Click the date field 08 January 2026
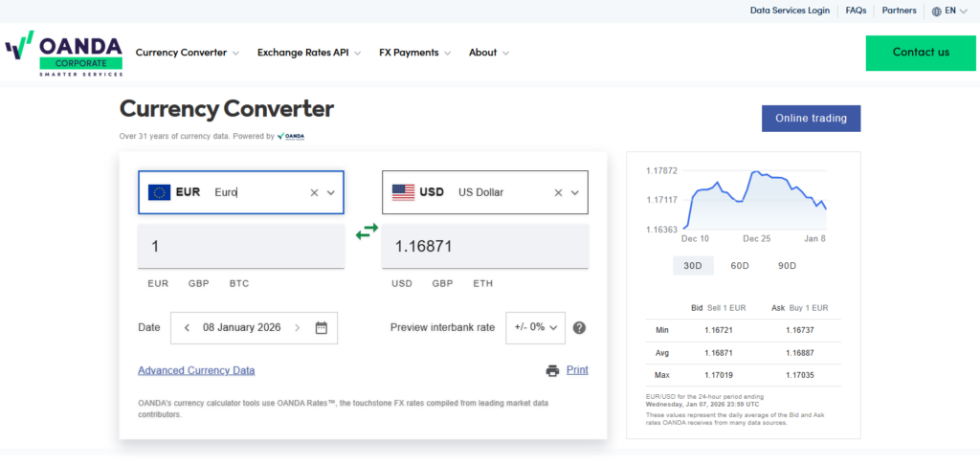Image resolution: width=980 pixels, height=464 pixels. click(254, 327)
